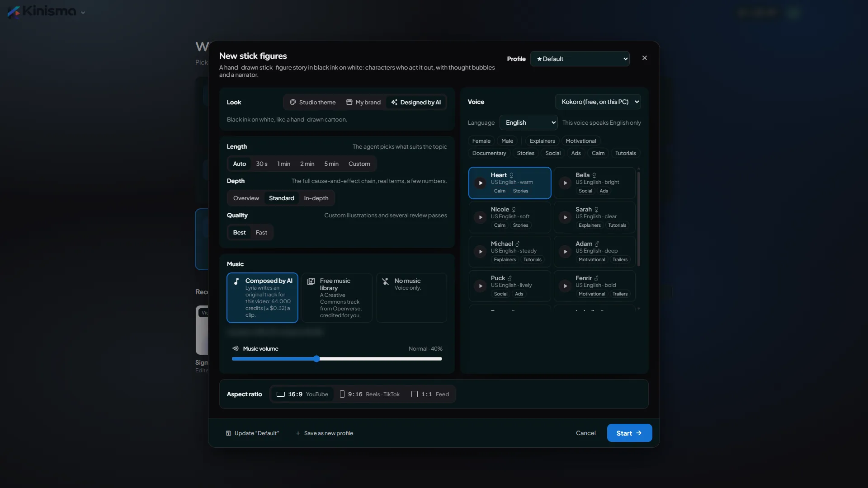Click Cancel

586,433
